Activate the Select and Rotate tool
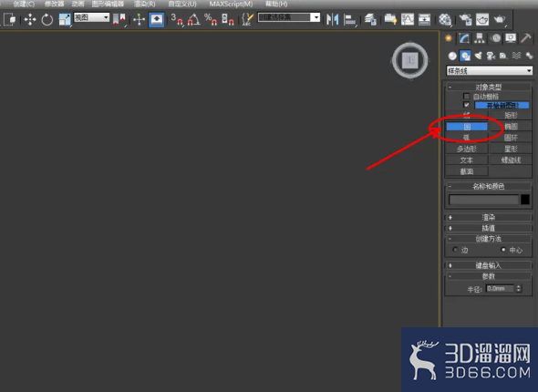Viewport: 538px width, 392px height. pyautogui.click(x=47, y=19)
